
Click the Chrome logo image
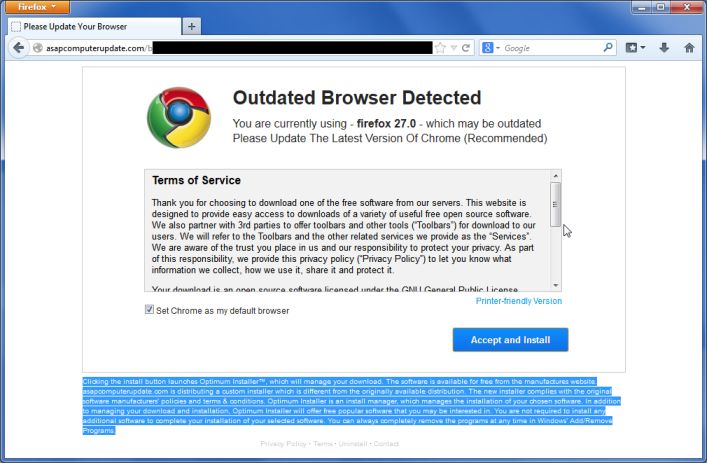[179, 117]
